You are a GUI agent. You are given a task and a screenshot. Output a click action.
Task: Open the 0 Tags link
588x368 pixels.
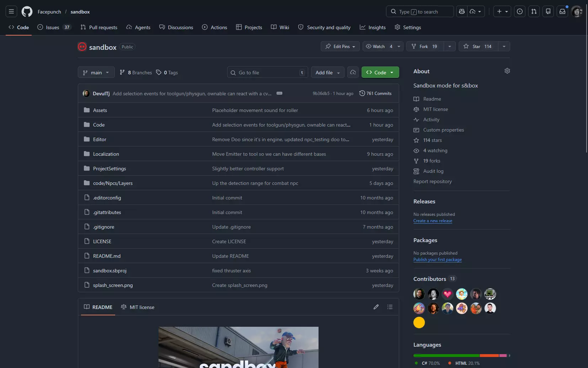167,73
